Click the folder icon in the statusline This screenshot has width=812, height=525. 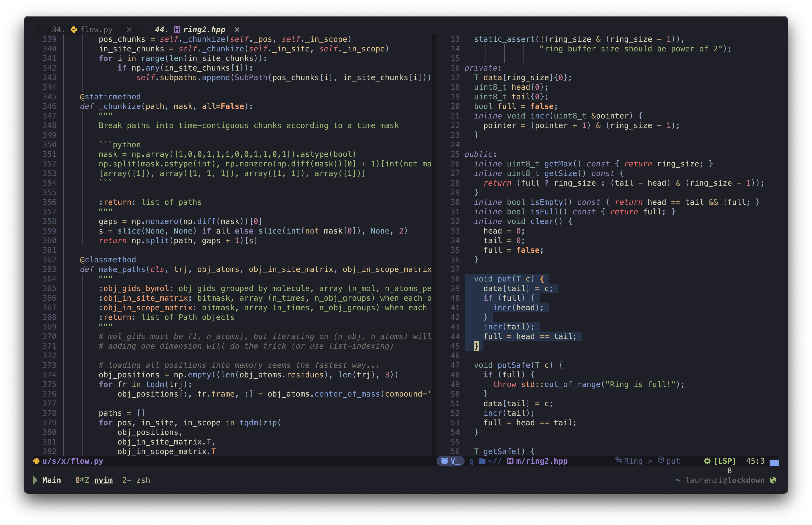[482, 461]
